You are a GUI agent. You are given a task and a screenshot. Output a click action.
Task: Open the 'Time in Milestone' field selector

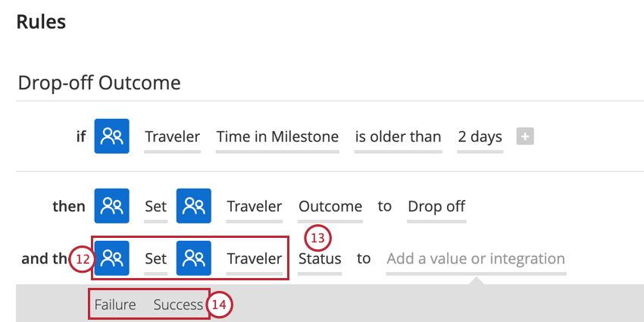tap(277, 137)
